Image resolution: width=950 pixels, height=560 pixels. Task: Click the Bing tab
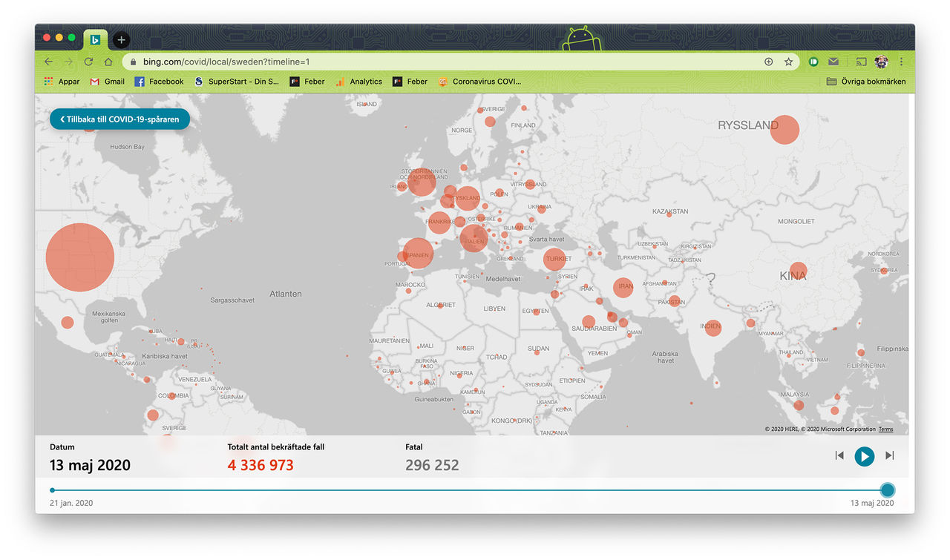(x=95, y=40)
